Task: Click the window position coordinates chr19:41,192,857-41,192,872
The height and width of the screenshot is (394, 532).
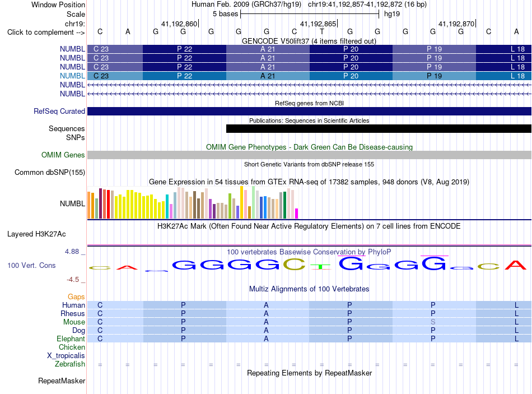Action: pos(355,4)
